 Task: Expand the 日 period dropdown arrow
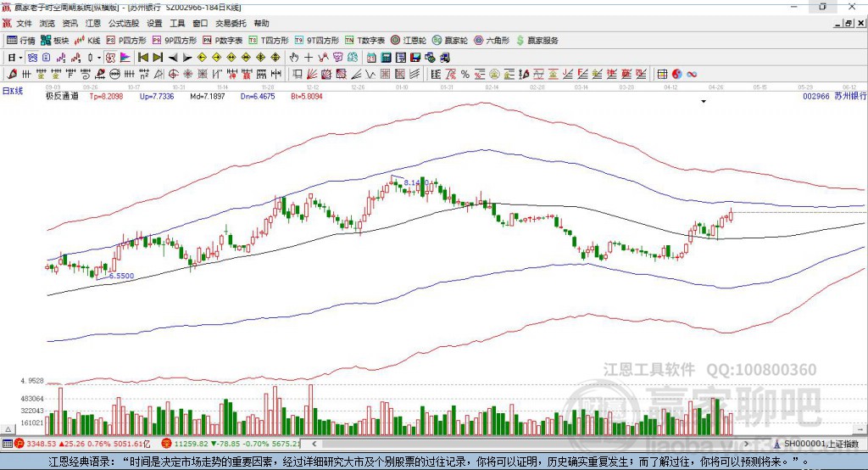point(20,58)
